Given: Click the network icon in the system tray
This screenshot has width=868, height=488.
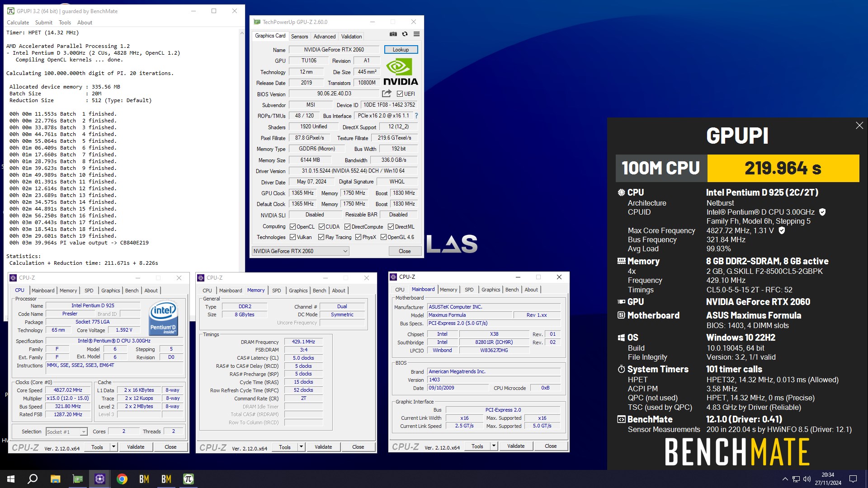Looking at the screenshot, I should click(x=796, y=479).
